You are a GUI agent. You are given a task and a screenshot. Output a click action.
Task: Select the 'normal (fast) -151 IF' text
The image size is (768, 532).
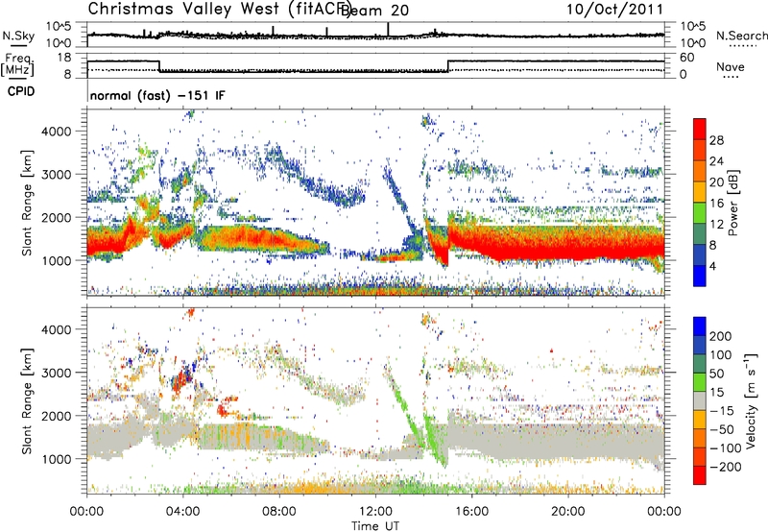coord(157,95)
